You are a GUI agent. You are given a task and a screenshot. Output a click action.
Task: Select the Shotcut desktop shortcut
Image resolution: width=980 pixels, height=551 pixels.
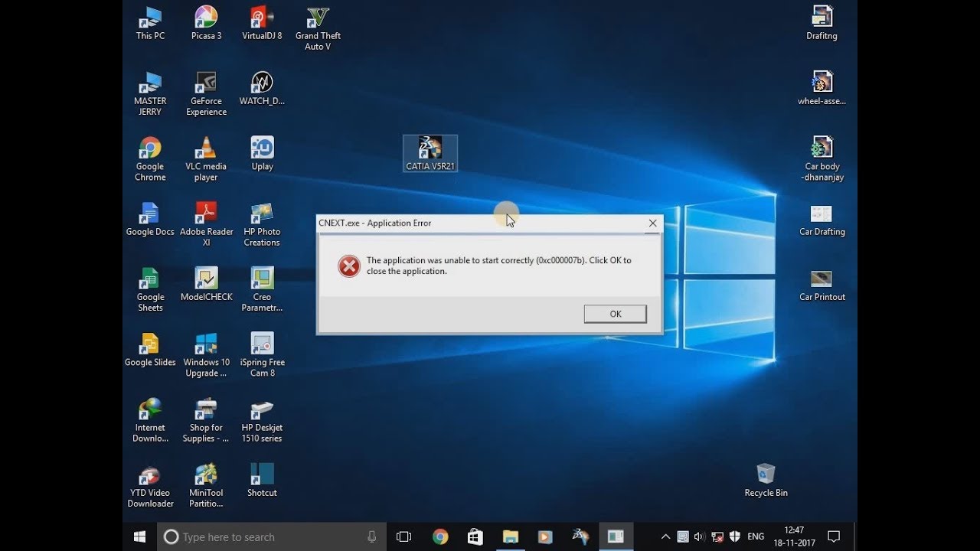point(262,481)
